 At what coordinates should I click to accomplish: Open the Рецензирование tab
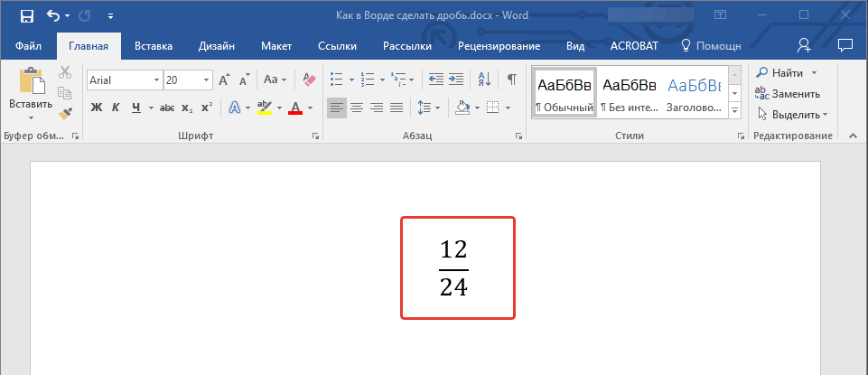499,45
